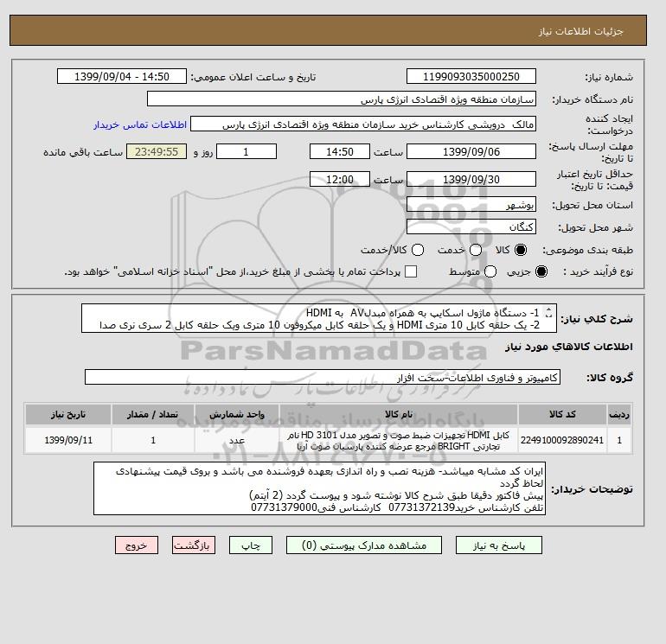666x644 pixels.
Task: Click the نام کالا column header
Action: coord(399,414)
